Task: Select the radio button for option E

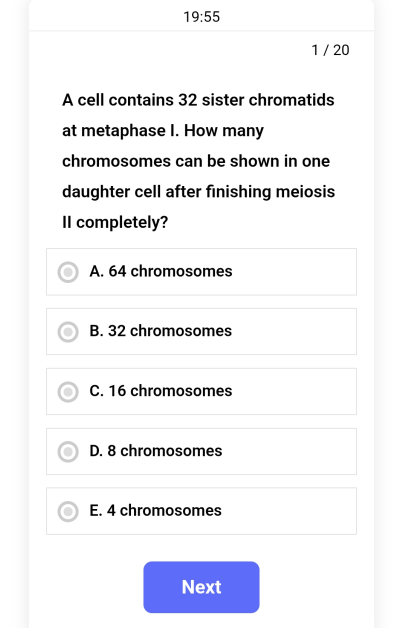Action: pyautogui.click(x=68, y=511)
